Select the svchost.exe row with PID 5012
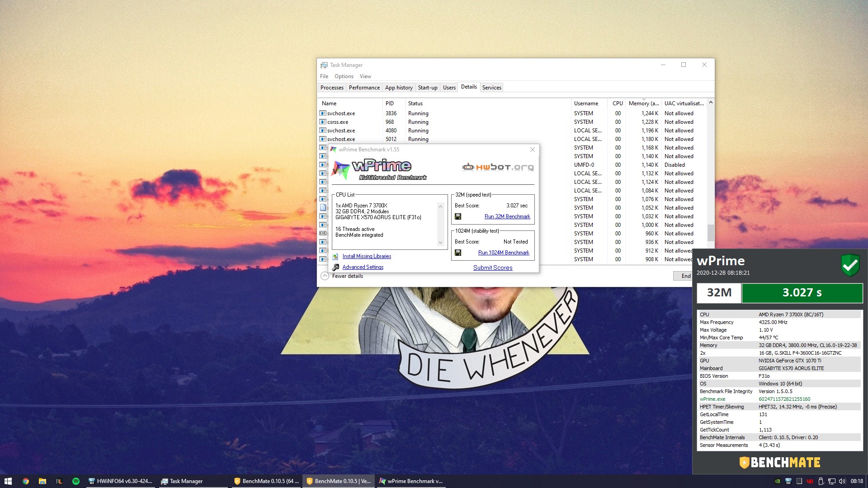868x488 pixels. click(513, 139)
